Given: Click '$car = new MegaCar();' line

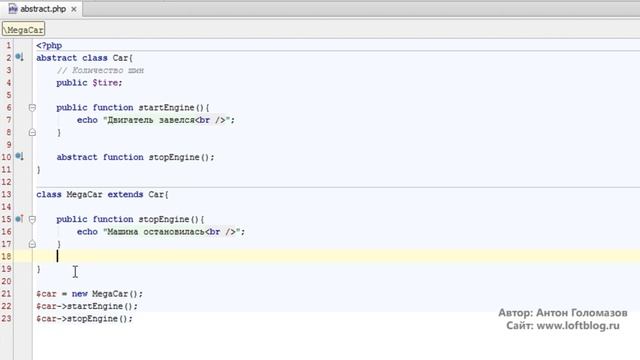Looking at the screenshot, I should click(89, 294).
